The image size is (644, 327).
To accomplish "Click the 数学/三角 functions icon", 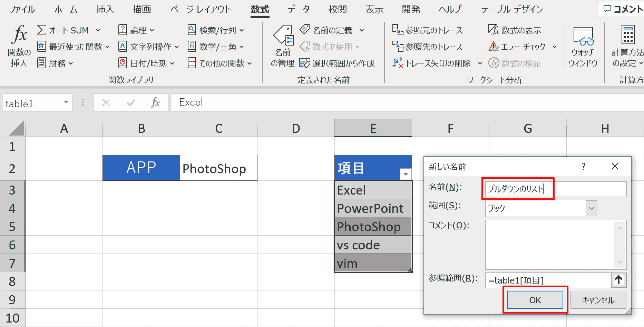I will (192, 46).
